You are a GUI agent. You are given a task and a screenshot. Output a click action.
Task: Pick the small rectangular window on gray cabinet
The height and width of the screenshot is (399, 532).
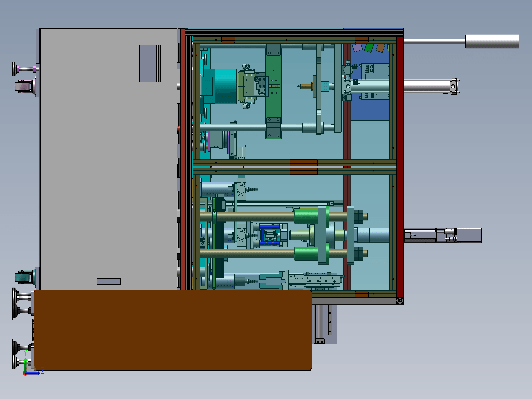[150, 64]
